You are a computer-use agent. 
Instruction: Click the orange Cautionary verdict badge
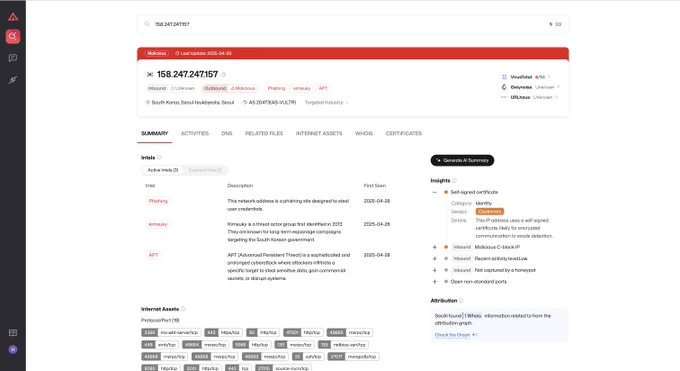(x=490, y=212)
